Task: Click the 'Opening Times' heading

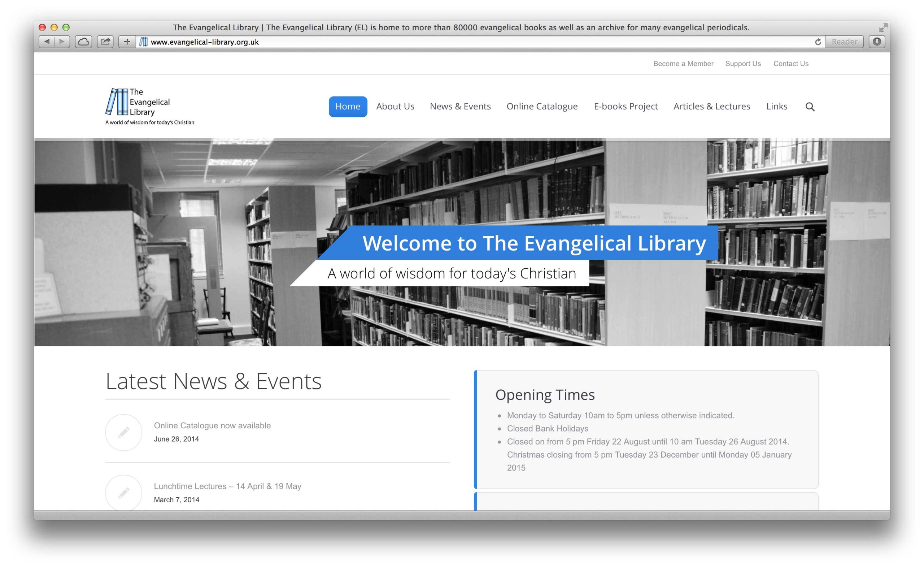Action: [545, 395]
